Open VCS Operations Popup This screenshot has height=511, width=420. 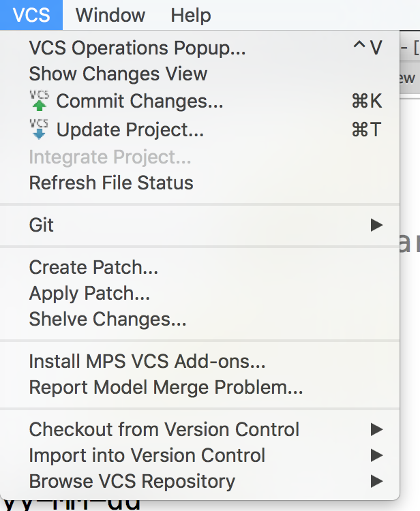point(137,48)
